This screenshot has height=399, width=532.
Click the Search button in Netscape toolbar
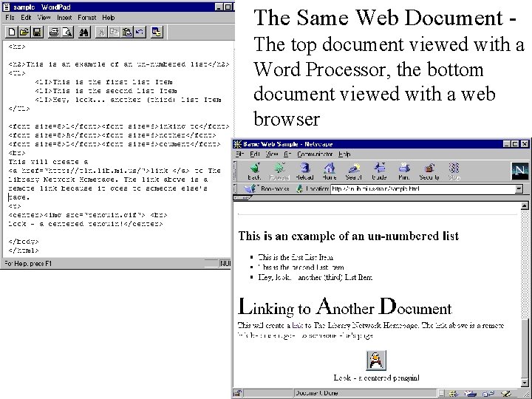coord(353,171)
